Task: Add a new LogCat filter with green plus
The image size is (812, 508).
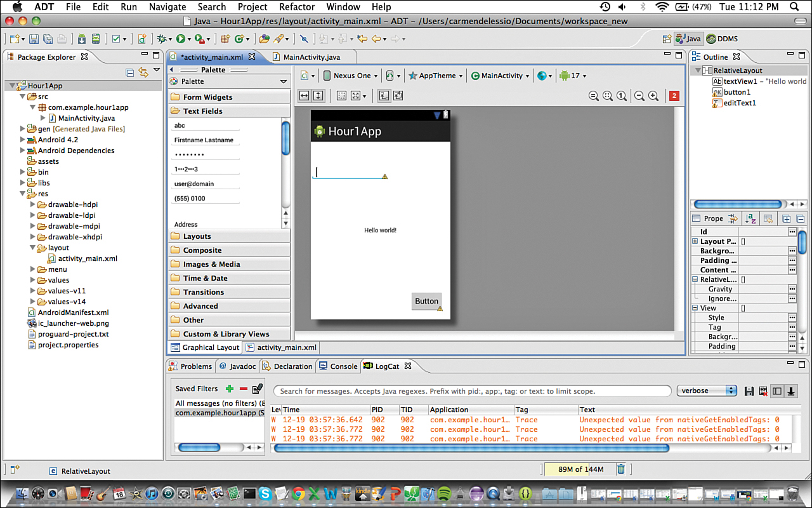Action: (230, 389)
